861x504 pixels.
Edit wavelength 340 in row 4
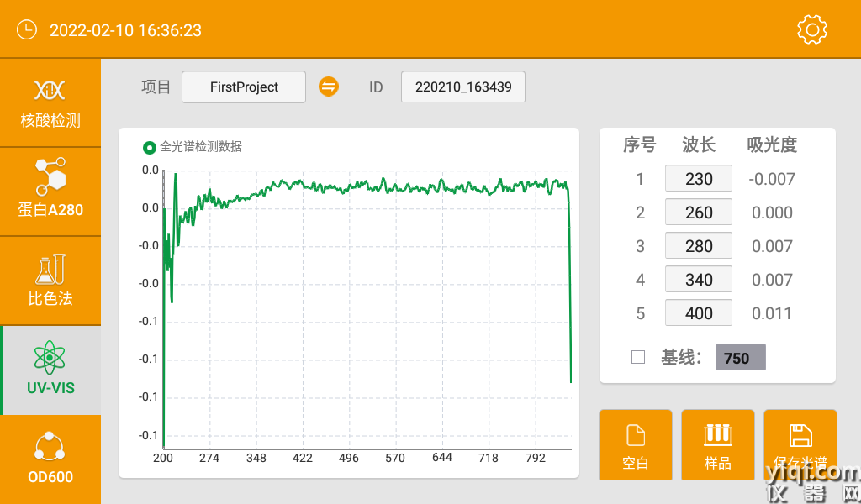click(699, 279)
